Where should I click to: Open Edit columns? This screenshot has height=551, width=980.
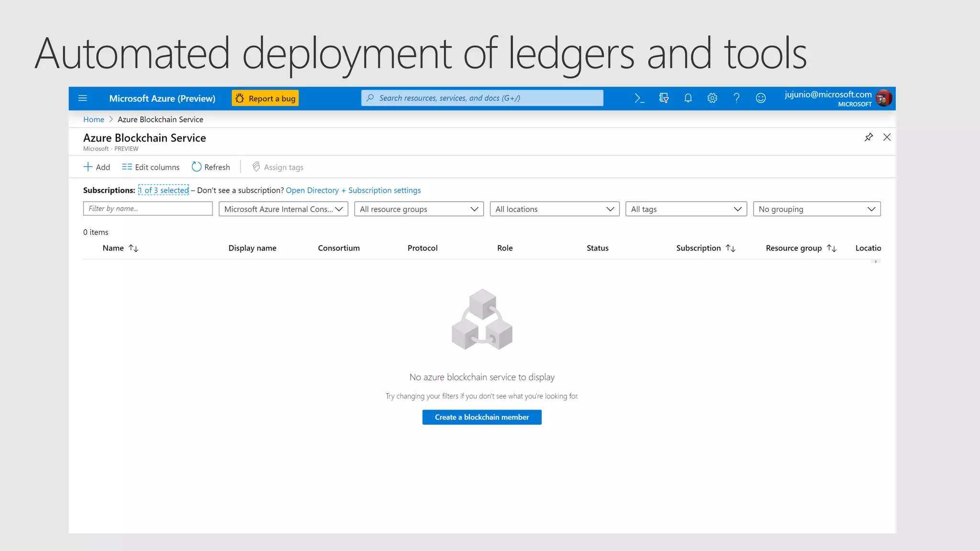coord(151,167)
